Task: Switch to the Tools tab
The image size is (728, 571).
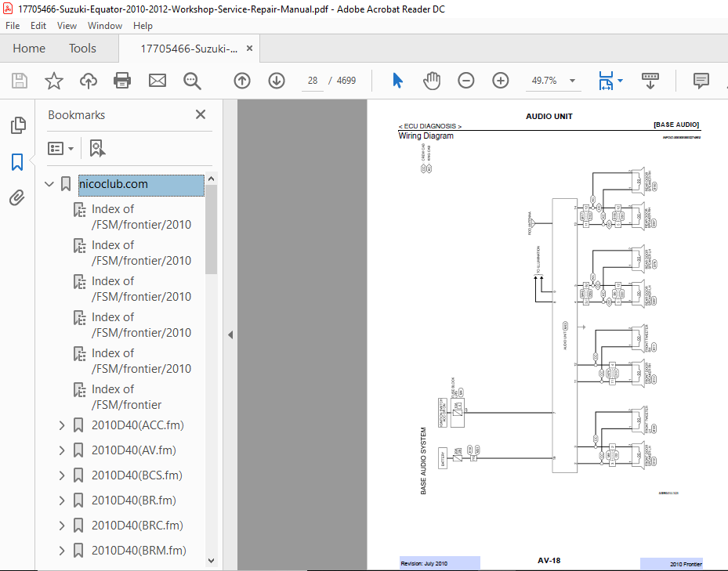Action: pos(82,49)
